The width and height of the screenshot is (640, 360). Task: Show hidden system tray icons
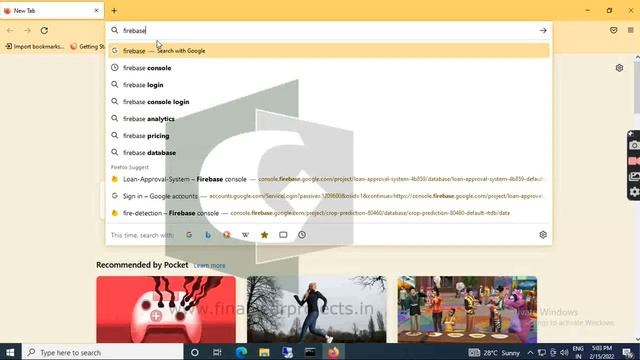(530, 353)
